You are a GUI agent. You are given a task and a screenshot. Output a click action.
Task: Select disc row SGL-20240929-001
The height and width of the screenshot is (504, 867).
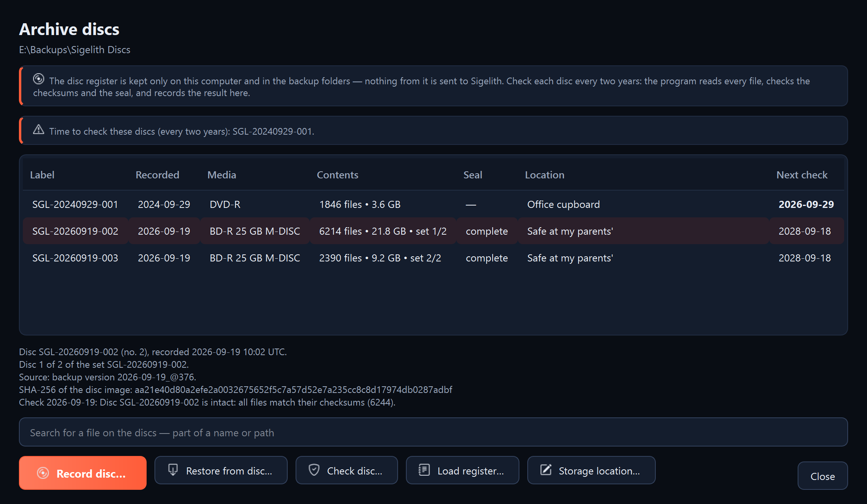[433, 204]
